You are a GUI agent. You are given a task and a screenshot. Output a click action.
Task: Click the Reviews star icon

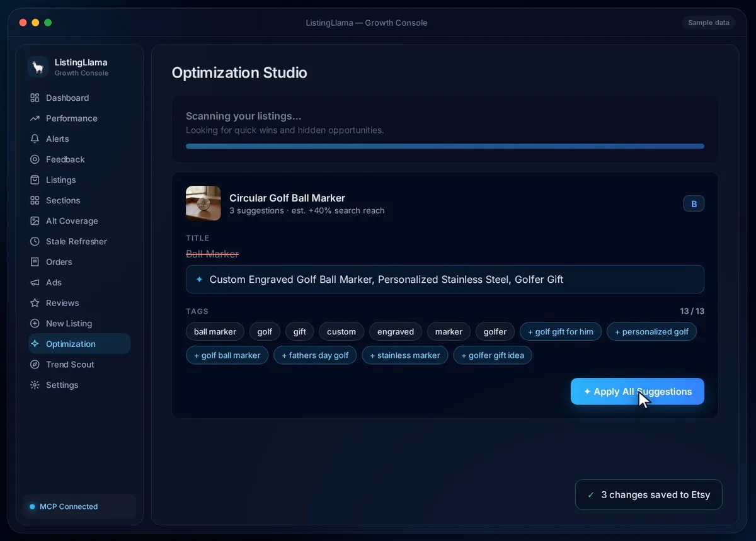coord(35,303)
